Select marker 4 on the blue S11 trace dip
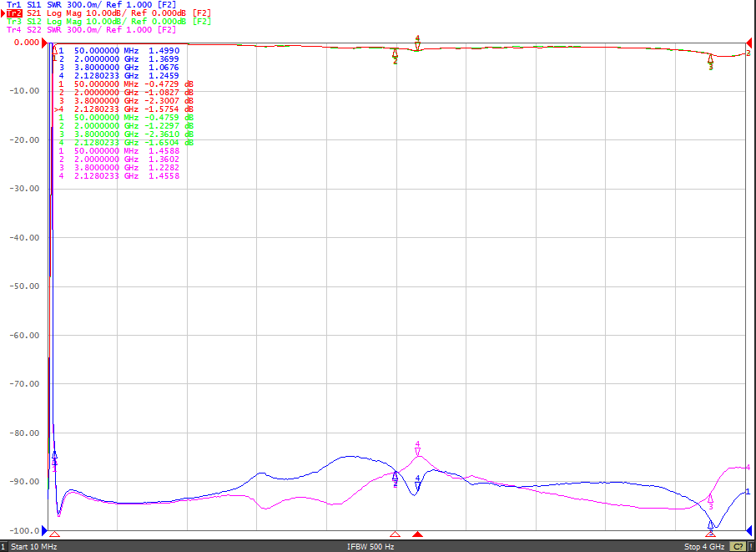The width and height of the screenshot is (756, 552). 417,484
